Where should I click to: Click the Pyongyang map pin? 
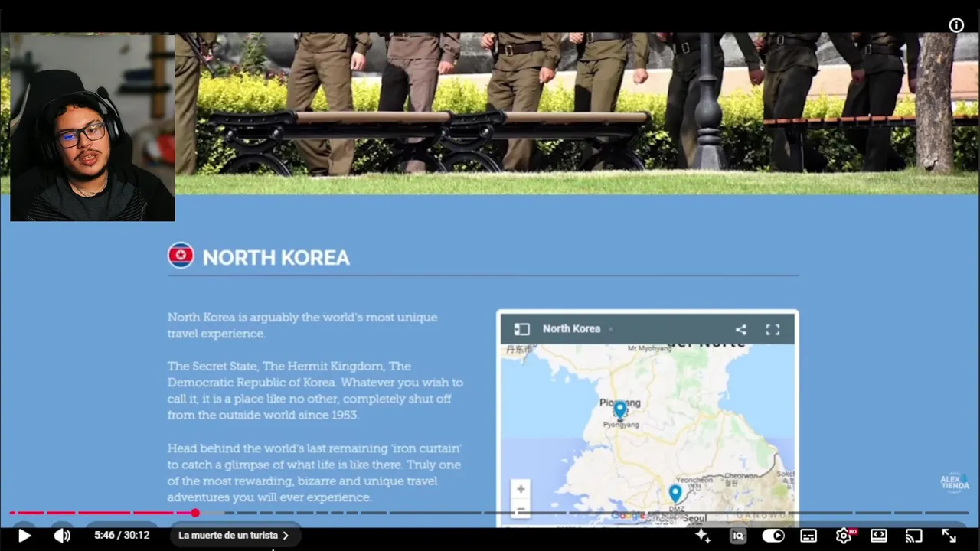tap(620, 410)
